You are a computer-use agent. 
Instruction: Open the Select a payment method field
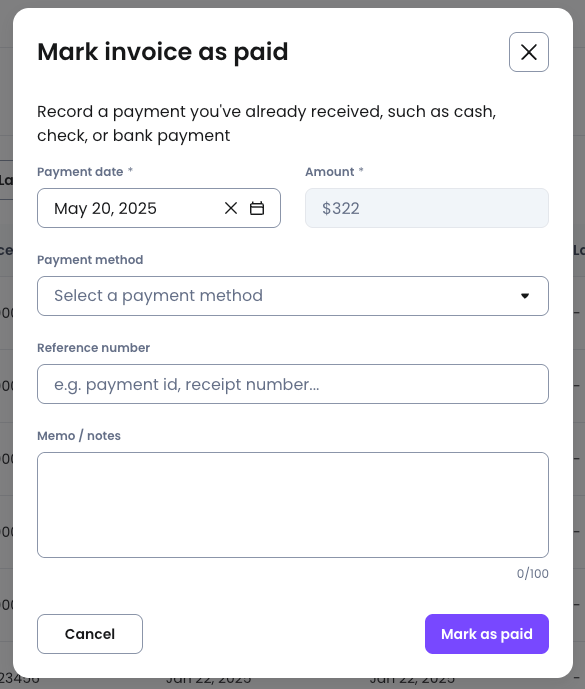pos(293,296)
